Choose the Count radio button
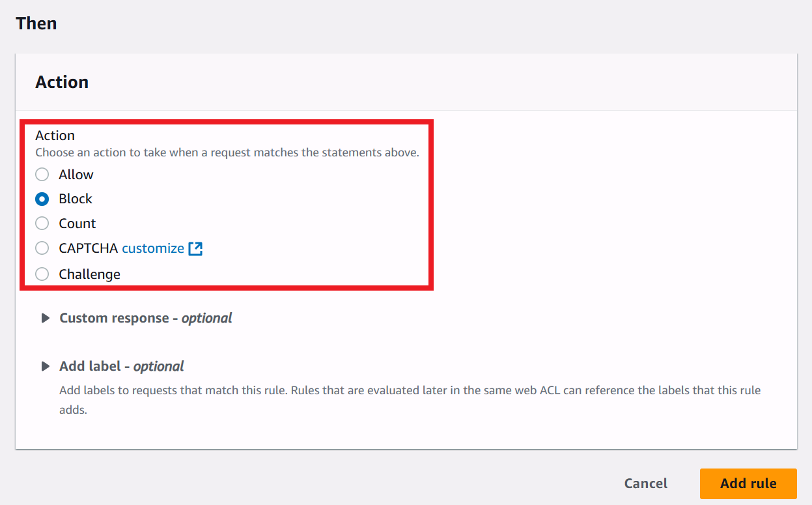812x505 pixels. coord(42,224)
